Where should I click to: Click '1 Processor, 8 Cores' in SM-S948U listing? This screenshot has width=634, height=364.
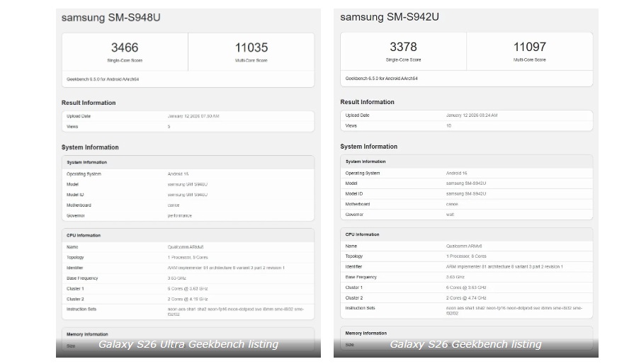click(188, 258)
